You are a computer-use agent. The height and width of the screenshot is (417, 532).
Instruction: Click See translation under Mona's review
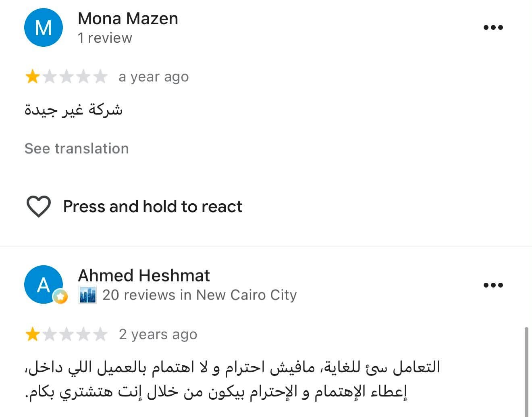[77, 148]
